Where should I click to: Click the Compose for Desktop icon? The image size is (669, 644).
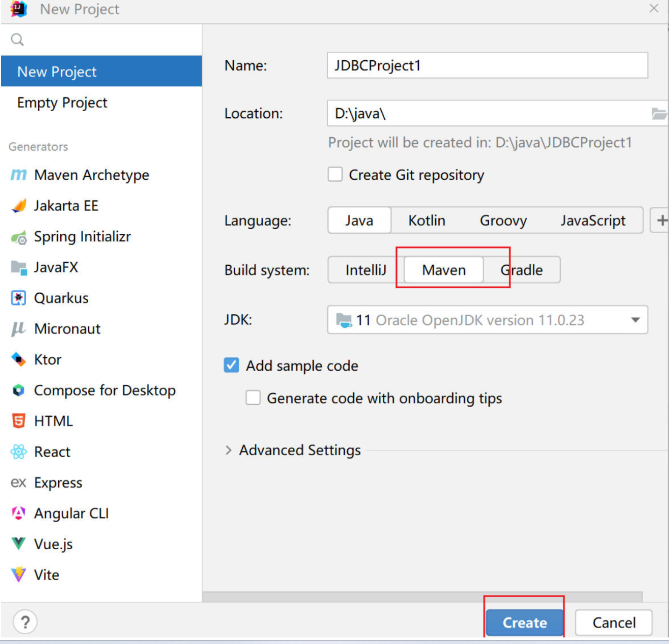pyautogui.click(x=19, y=390)
